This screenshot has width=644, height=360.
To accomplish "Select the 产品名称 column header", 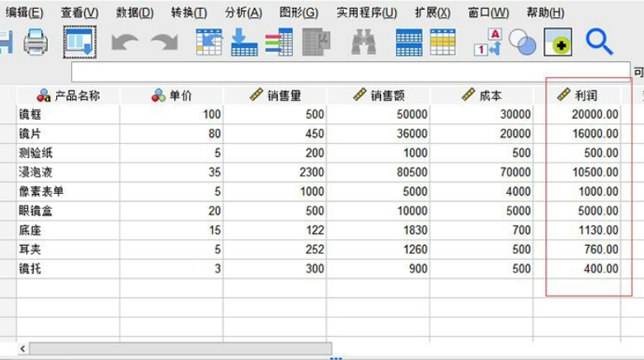I will click(x=68, y=96).
